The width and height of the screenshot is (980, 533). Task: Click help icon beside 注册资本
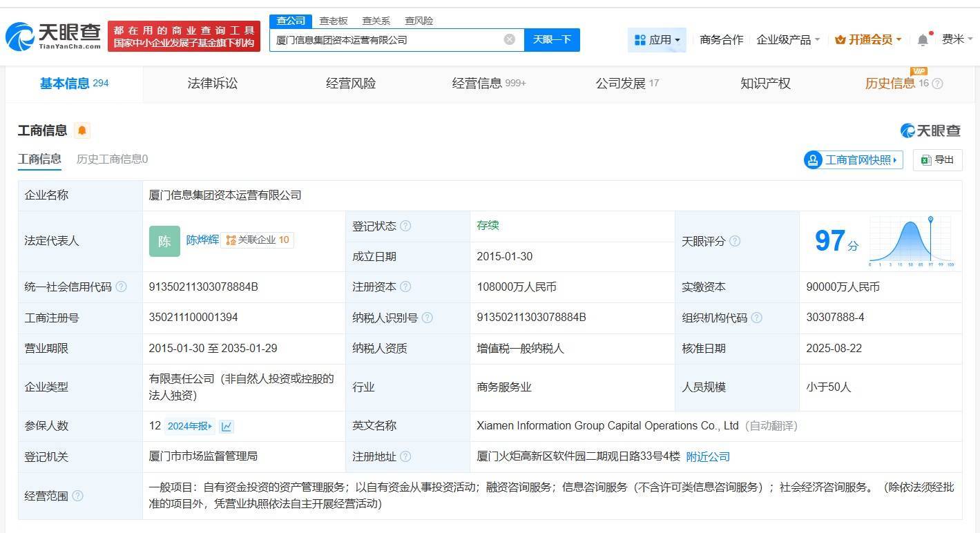pos(405,287)
